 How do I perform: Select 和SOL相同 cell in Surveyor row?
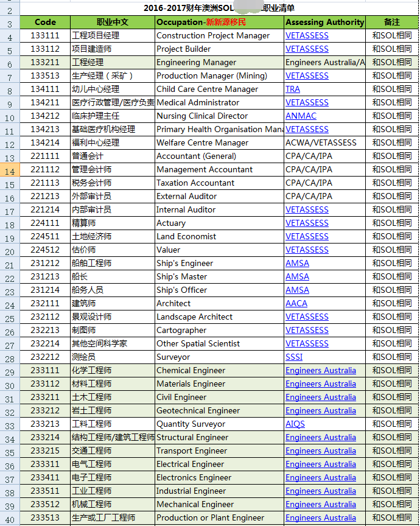tap(392, 357)
